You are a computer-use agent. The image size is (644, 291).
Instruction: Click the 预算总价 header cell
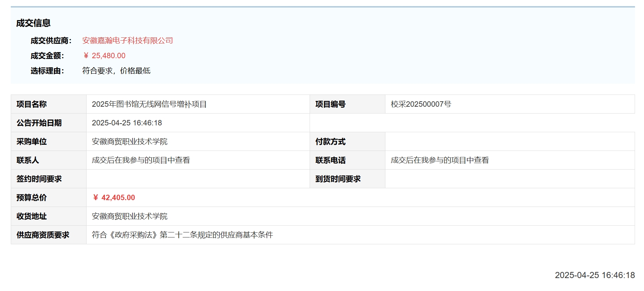(x=32, y=198)
